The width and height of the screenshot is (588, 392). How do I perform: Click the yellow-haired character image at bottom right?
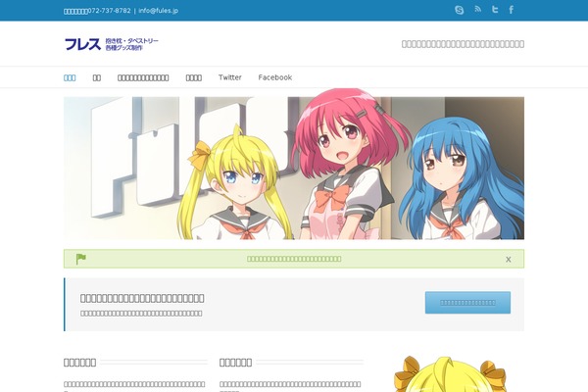450,374
